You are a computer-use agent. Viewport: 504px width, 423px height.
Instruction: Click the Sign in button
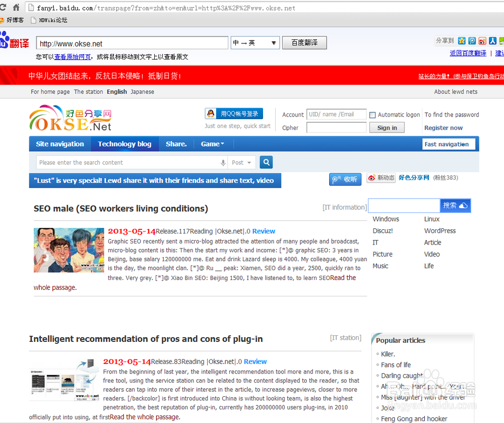(387, 128)
